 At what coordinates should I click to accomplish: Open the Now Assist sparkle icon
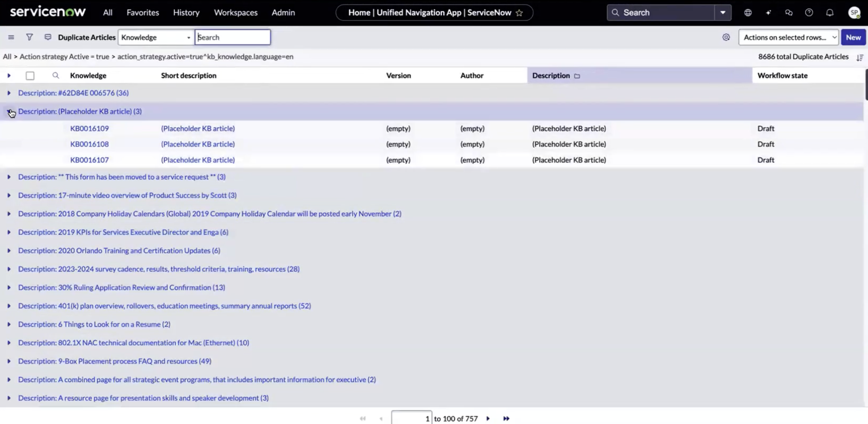click(x=768, y=13)
